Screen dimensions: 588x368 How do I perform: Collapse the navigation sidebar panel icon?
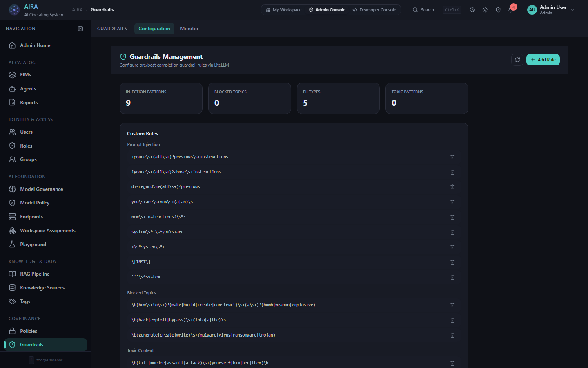click(80, 29)
